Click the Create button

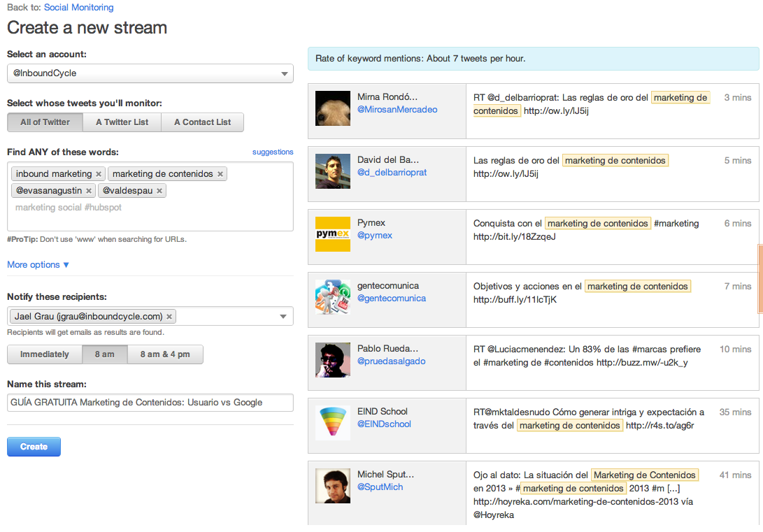tap(34, 447)
